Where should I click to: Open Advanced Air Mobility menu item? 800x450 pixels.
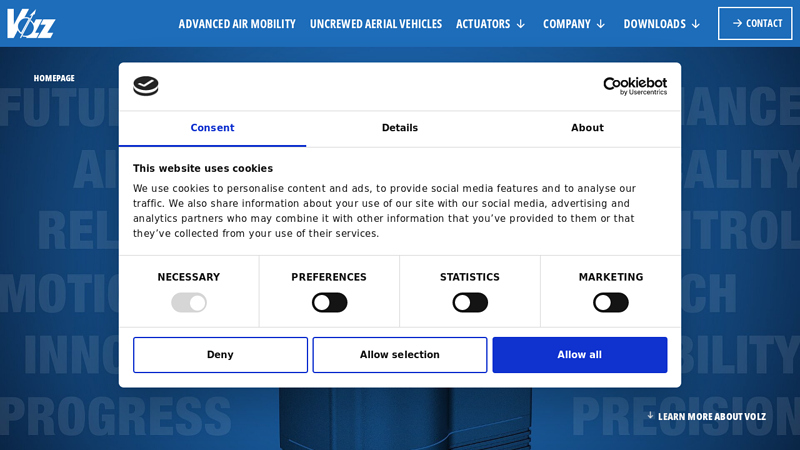tap(237, 24)
